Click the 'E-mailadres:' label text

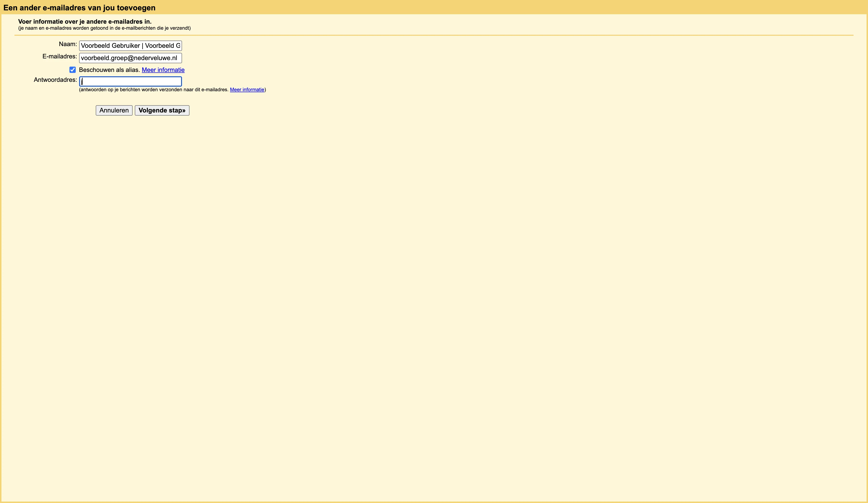click(59, 56)
